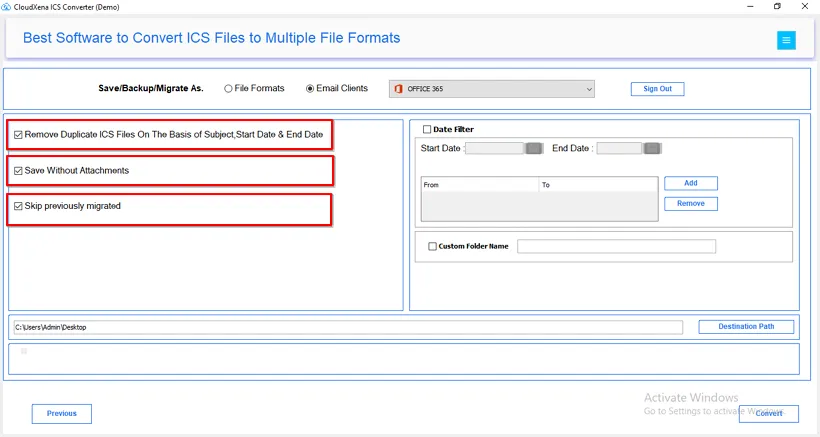Click the End Date input field
Screen dimensions: 820x437
619,148
